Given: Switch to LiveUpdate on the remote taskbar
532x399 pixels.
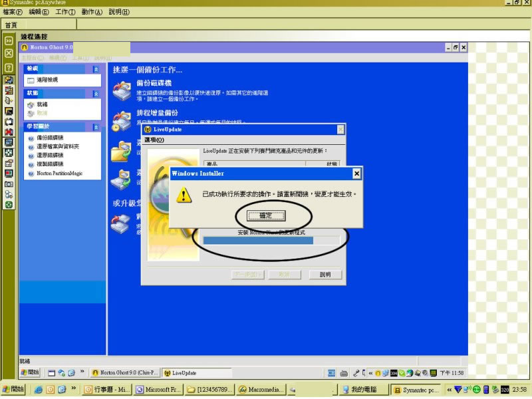Looking at the screenshot, I should 197,373.
